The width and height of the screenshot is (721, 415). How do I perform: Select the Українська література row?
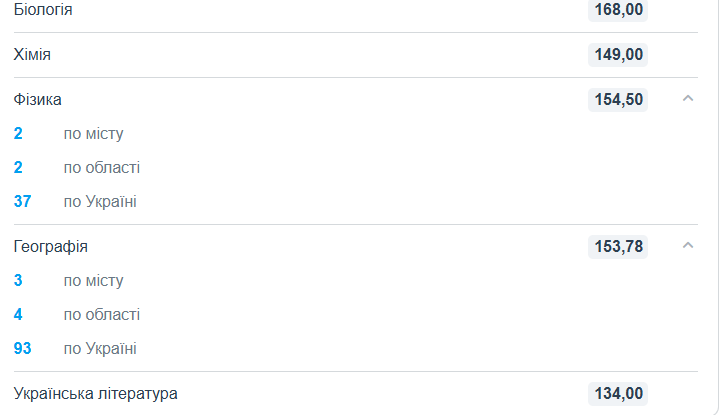click(x=355, y=393)
